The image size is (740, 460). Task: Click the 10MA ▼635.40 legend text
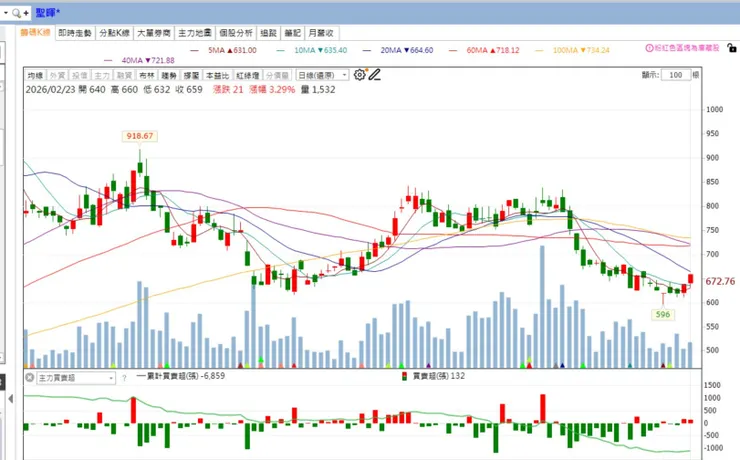click(x=320, y=50)
